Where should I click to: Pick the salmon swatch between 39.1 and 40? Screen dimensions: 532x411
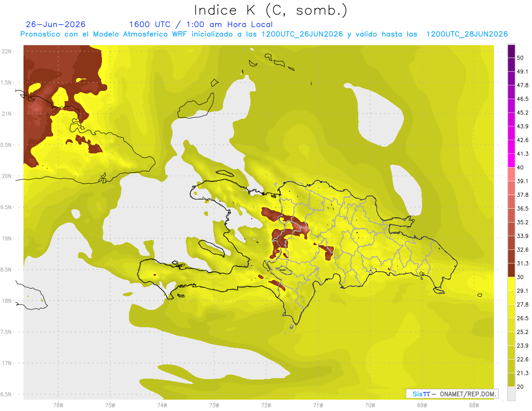click(511, 174)
